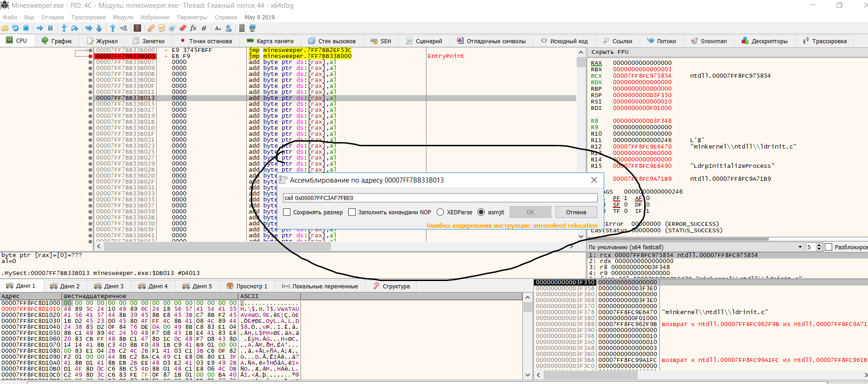Viewport: 868px width, 384px height.
Task: Open the Patches bandage icon
Action: (x=151, y=28)
